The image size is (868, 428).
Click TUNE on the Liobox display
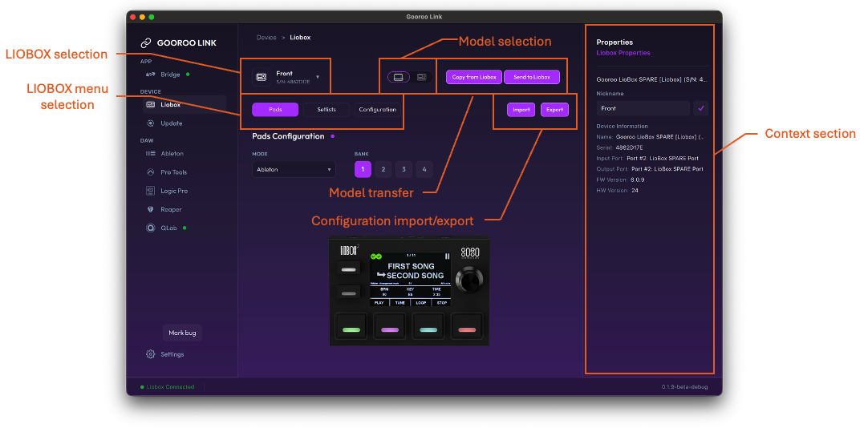click(x=400, y=302)
